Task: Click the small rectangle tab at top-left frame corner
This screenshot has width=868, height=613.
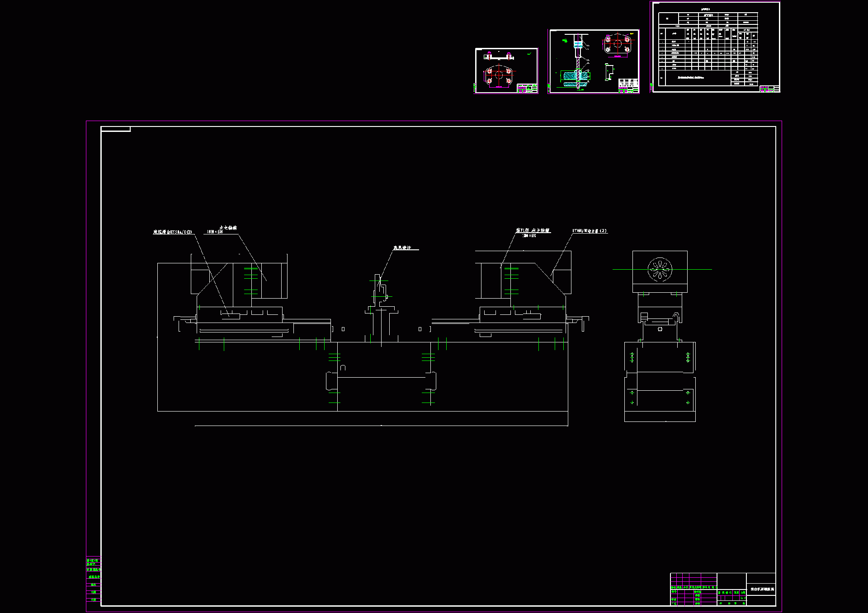Action: click(x=116, y=129)
